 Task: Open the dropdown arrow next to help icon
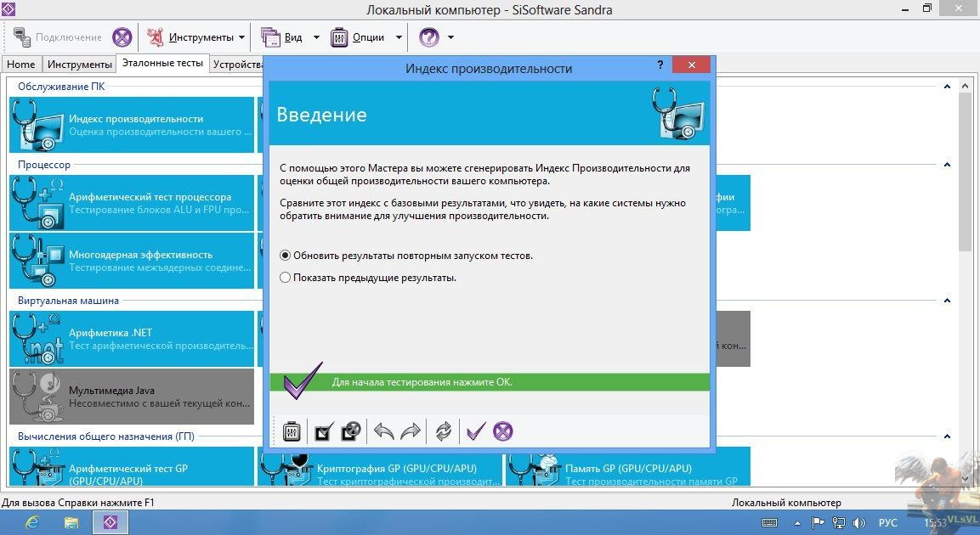(x=450, y=37)
